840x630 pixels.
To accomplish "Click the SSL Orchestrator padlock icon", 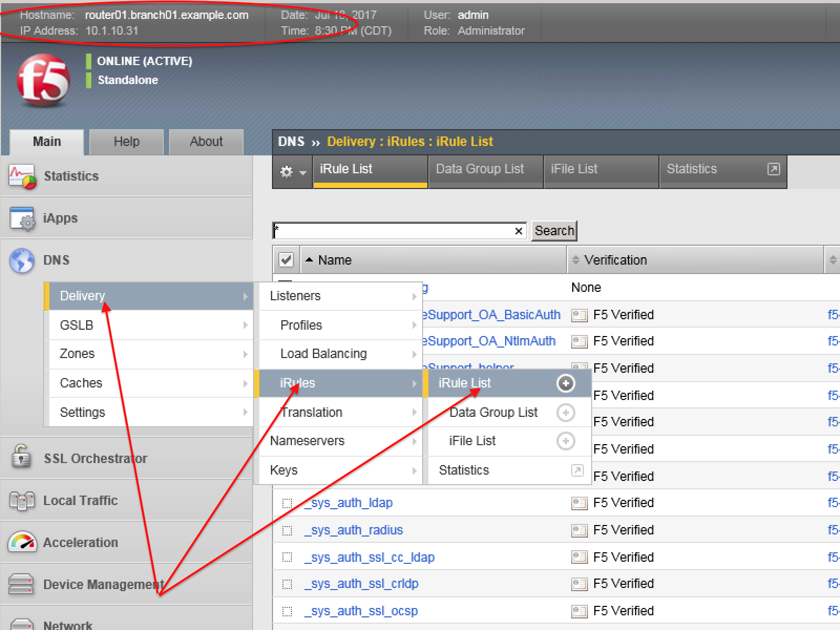I will (21, 457).
